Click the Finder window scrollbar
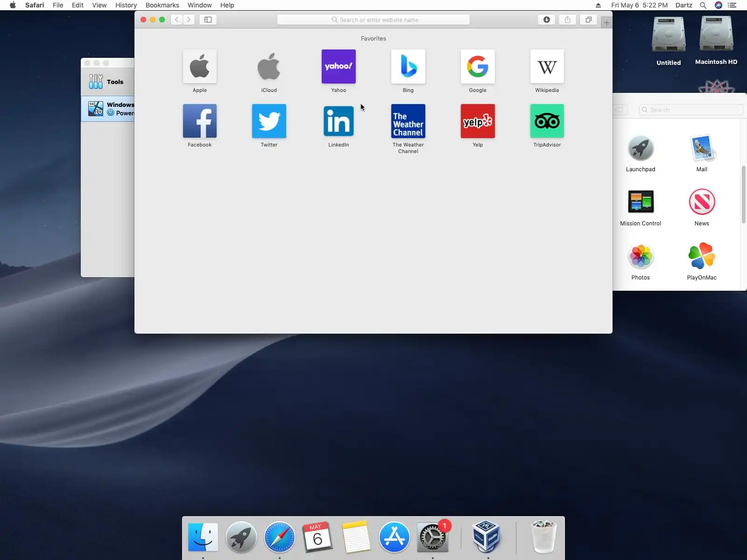The height and width of the screenshot is (560, 747). click(x=743, y=195)
